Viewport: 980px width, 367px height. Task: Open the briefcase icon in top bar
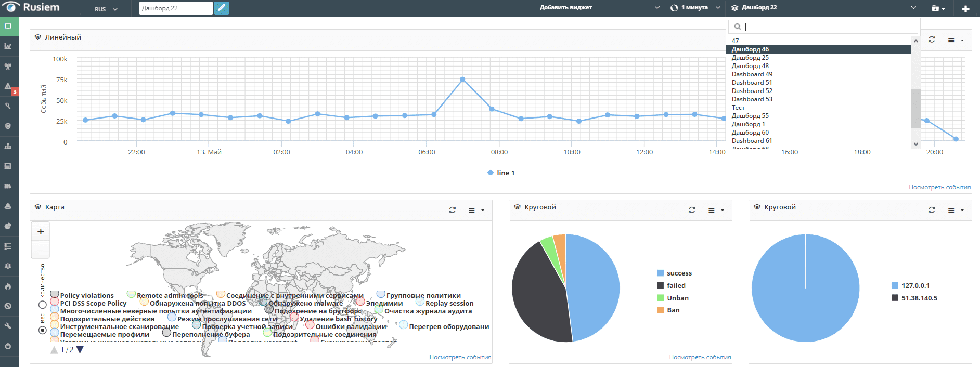(938, 8)
